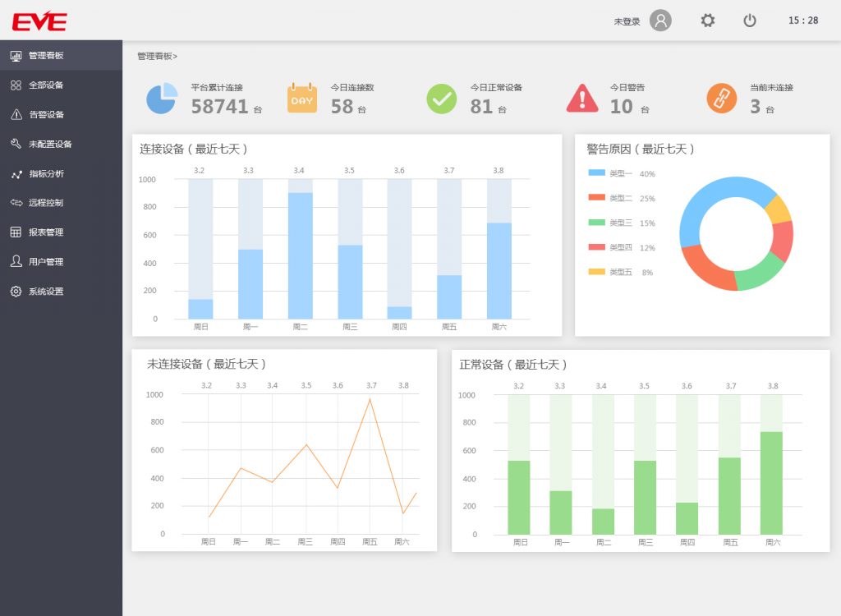
Task: Click the 未登录 login text
Action: click(627, 21)
